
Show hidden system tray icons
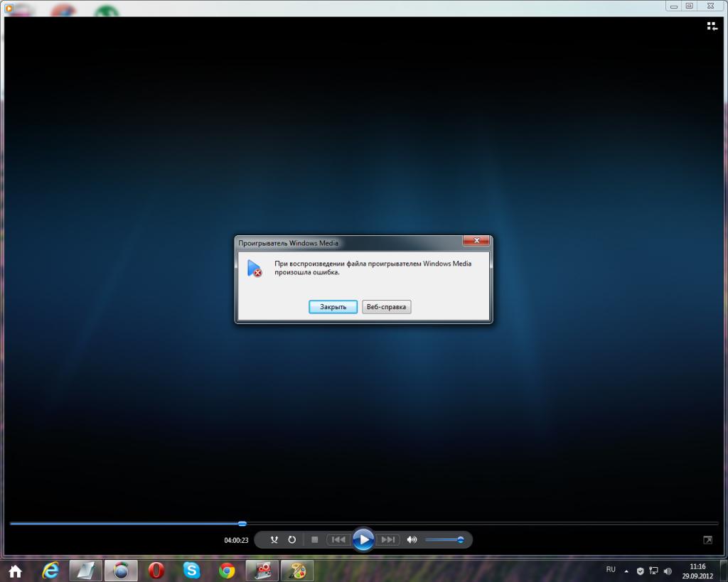pos(626,571)
